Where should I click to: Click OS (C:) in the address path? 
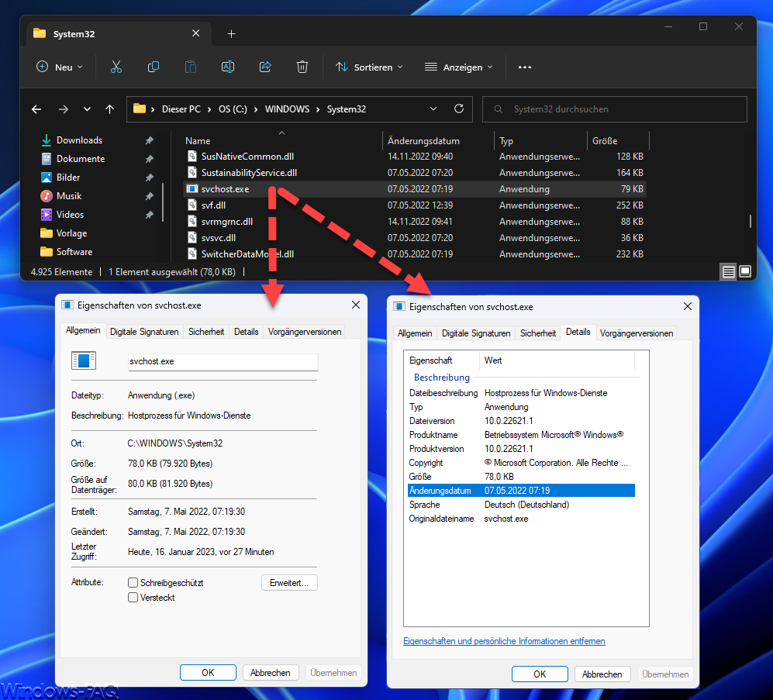[x=233, y=109]
